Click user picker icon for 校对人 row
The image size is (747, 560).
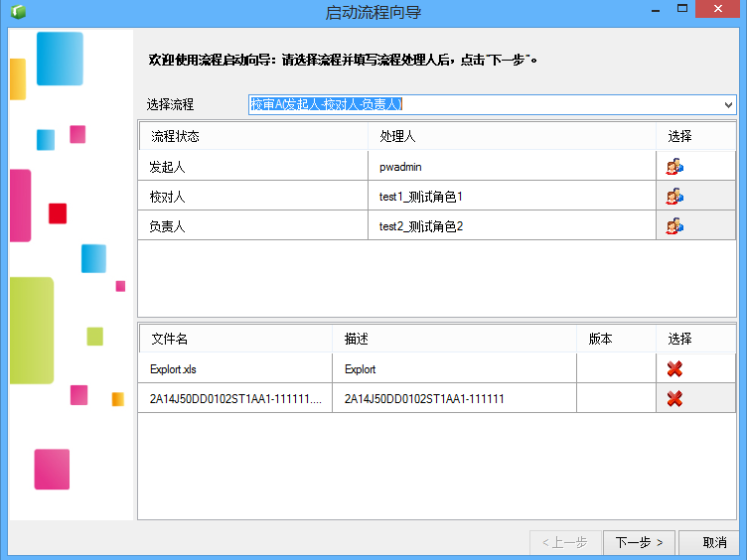coord(674,197)
